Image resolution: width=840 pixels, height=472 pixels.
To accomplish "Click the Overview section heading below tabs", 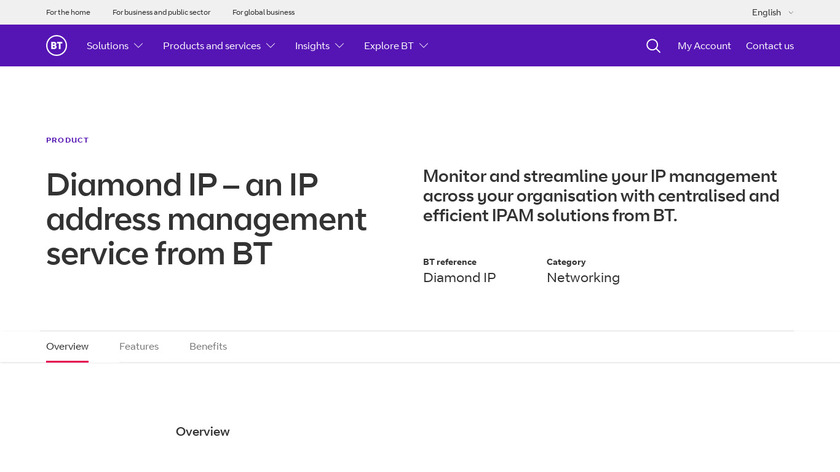I will pos(202,431).
